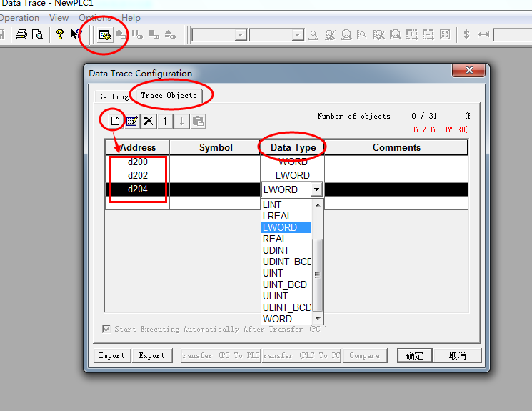The width and height of the screenshot is (532, 411).
Task: Click the Help question mark icon
Action: click(60, 34)
